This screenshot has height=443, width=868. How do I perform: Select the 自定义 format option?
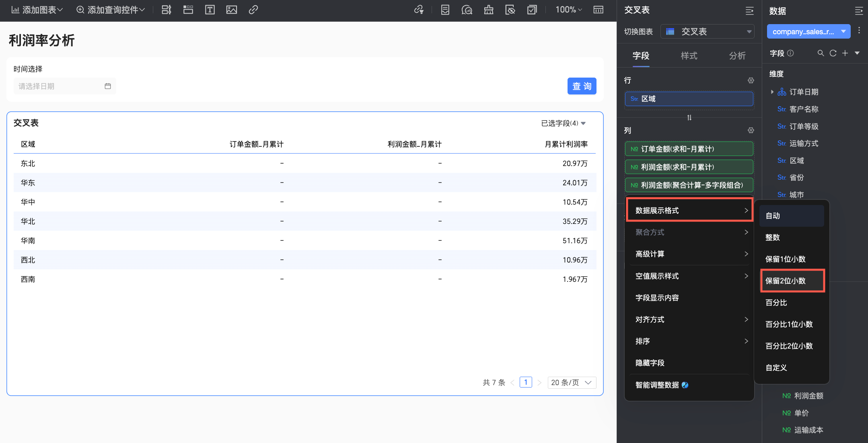pos(792,368)
